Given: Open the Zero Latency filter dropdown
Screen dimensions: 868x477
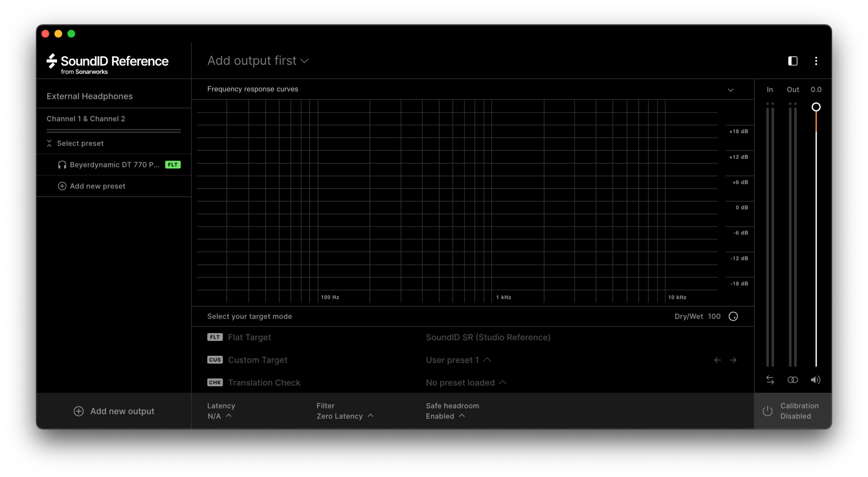Looking at the screenshot, I should coord(345,416).
